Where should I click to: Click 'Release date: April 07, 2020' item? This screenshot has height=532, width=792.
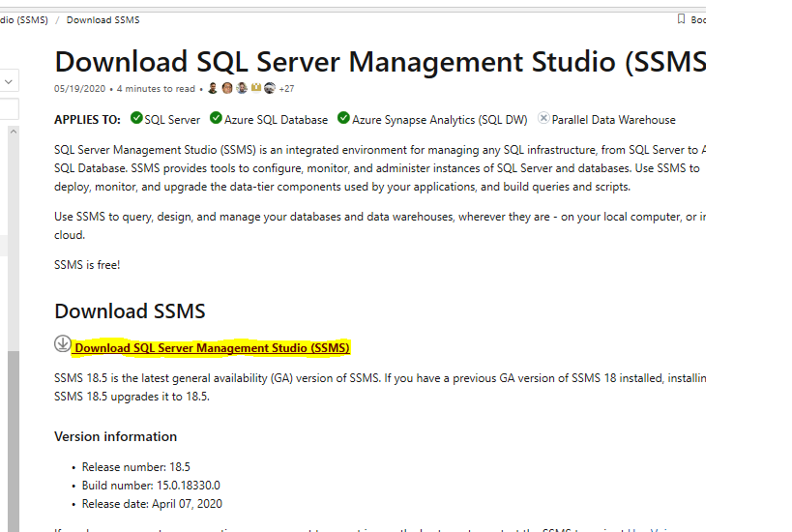point(152,504)
